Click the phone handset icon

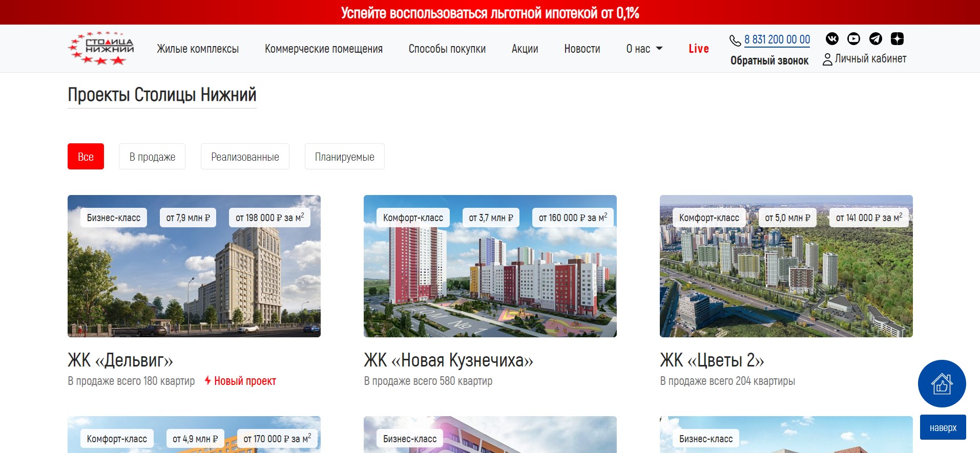coord(735,40)
